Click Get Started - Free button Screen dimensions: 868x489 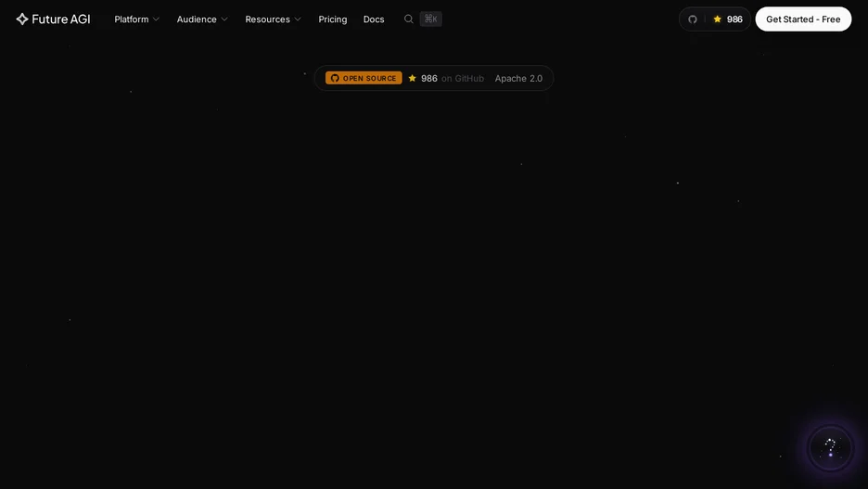click(803, 19)
